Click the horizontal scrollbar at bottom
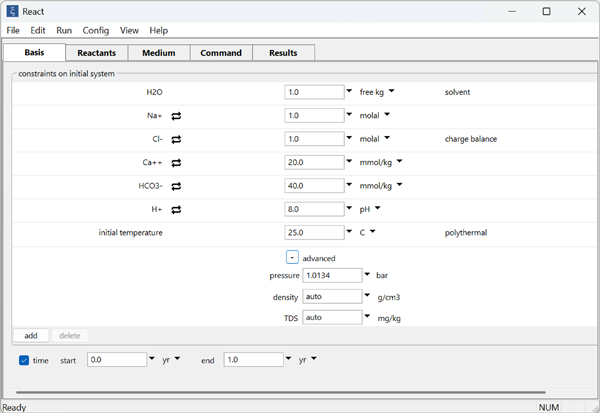 click(x=280, y=393)
